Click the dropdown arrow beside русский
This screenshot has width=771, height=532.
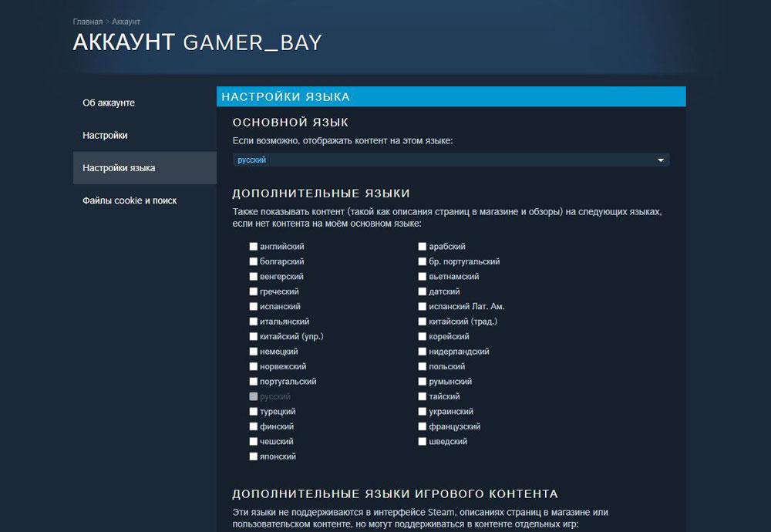pyautogui.click(x=661, y=160)
